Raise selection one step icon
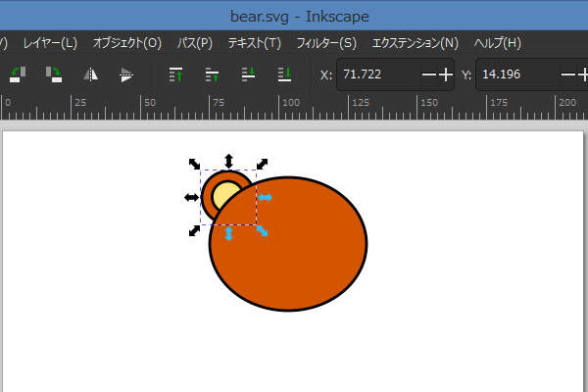This screenshot has height=392, width=588. pyautogui.click(x=212, y=74)
